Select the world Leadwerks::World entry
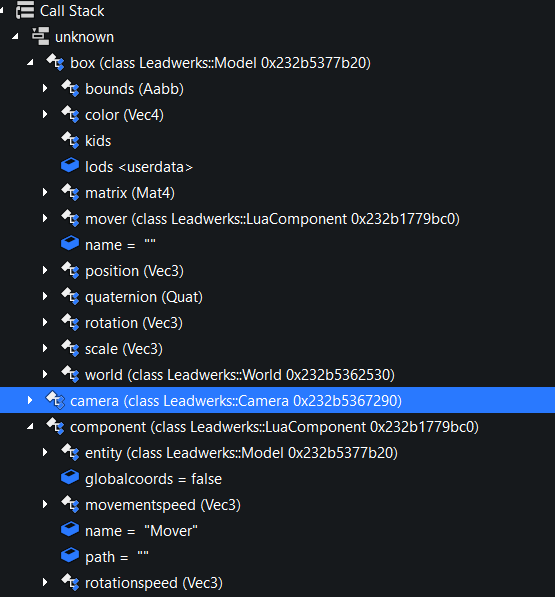555x597 pixels. [278, 375]
